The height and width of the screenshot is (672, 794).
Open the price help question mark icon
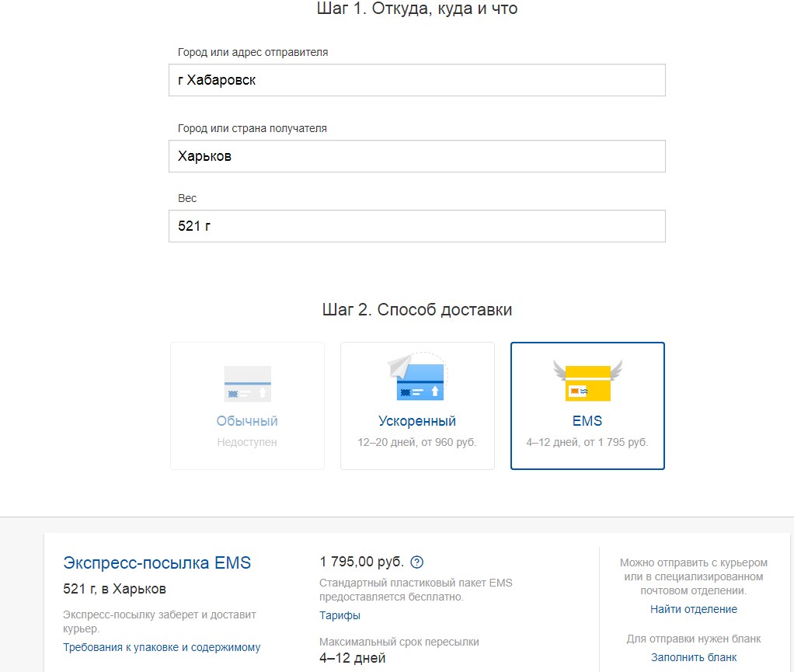tap(417, 562)
